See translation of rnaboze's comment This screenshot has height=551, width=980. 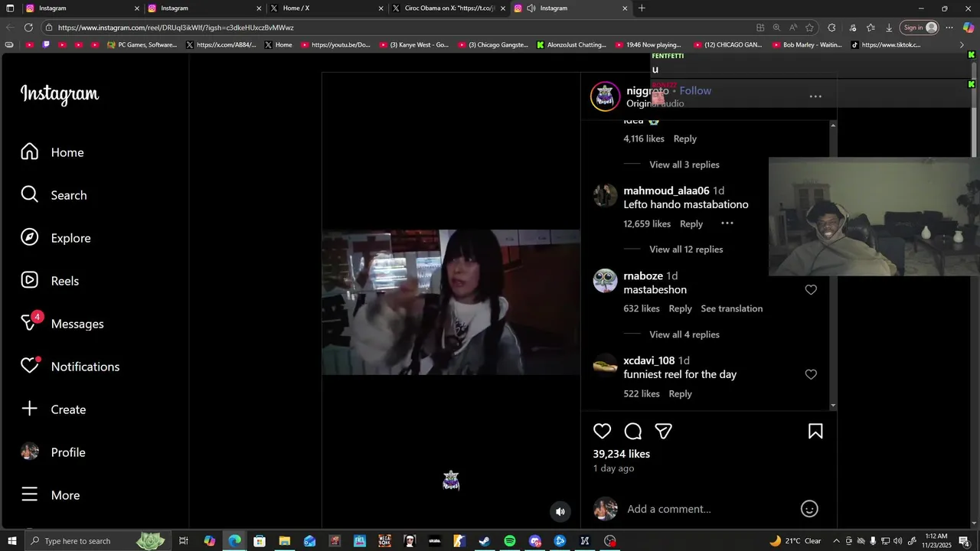(x=732, y=308)
